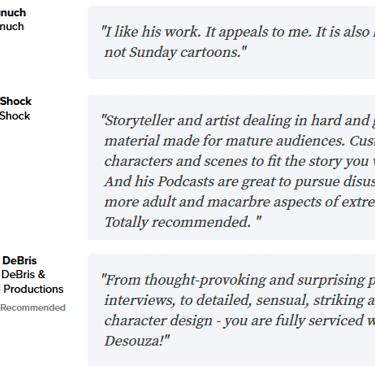Image resolution: width=375 pixels, height=366 pixels.
Task: Click the 'Productions' company text
Action: pyautogui.click(x=33, y=289)
